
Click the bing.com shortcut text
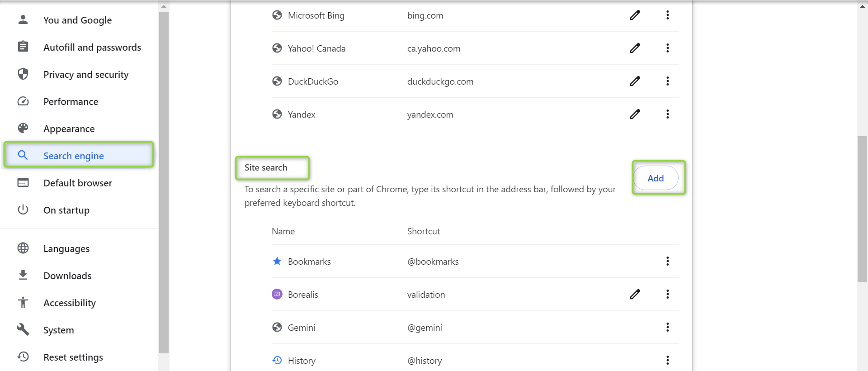425,15
